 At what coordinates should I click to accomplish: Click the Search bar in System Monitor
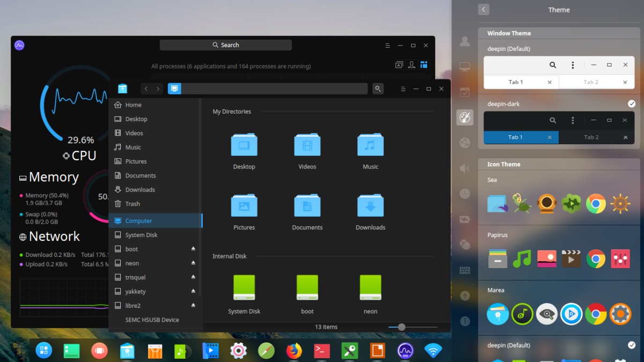pos(225,45)
